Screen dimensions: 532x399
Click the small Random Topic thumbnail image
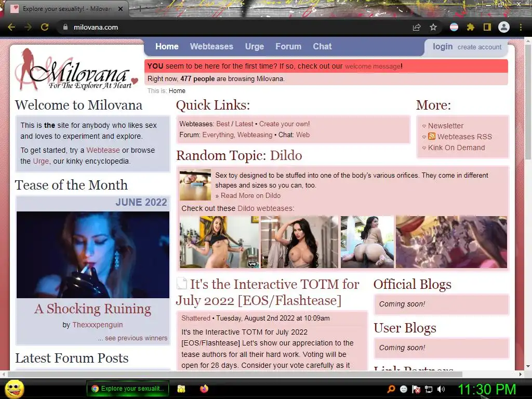195,185
